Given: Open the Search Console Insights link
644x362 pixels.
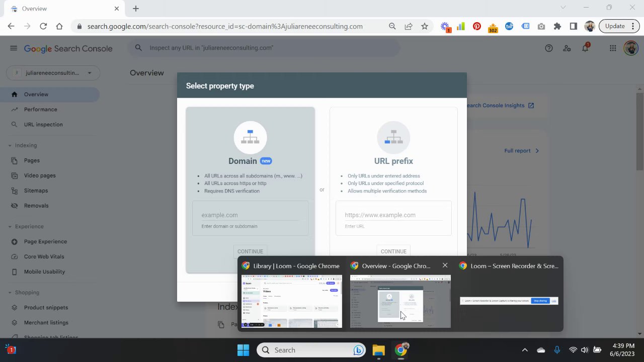Looking at the screenshot, I should 500,106.
